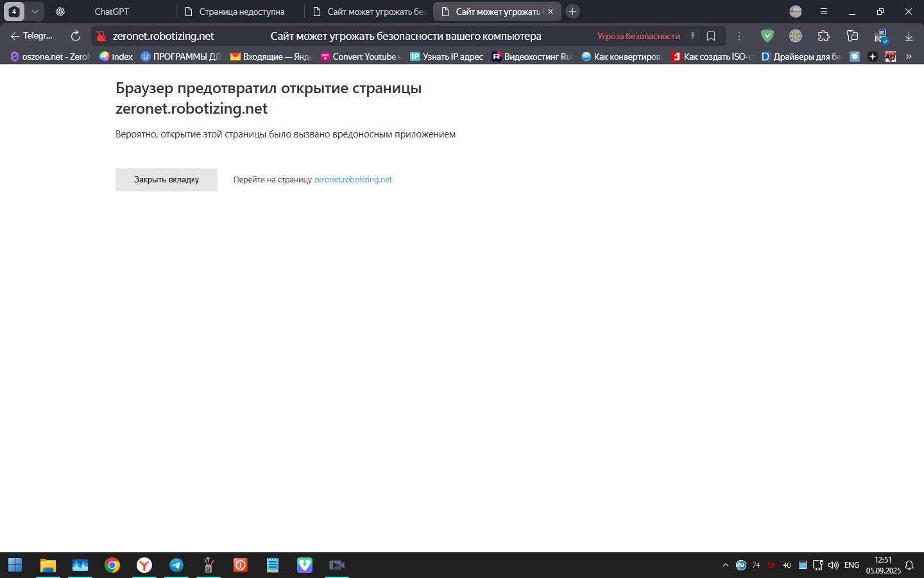Click the user profile avatar

796,12
